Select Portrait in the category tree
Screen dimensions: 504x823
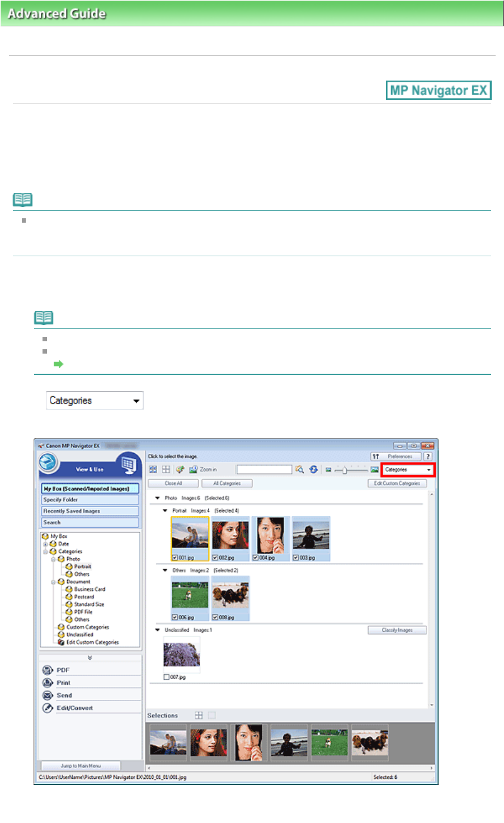(83, 566)
